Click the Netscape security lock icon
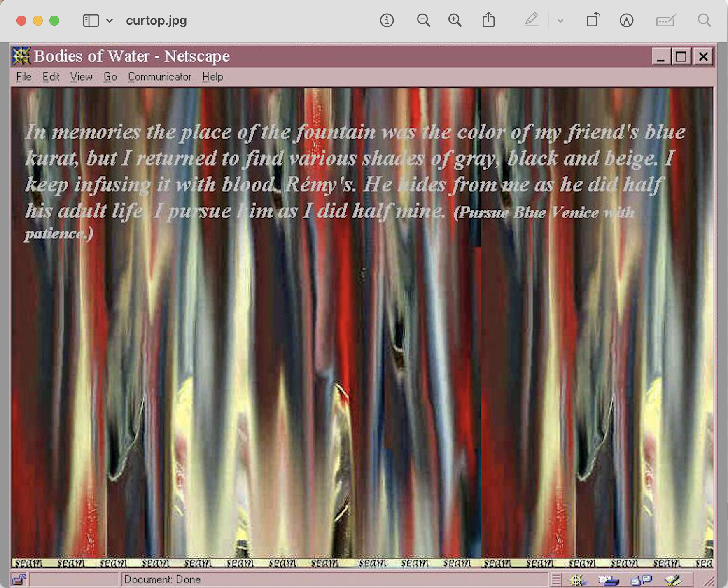The width and height of the screenshot is (728, 588). coord(19,579)
